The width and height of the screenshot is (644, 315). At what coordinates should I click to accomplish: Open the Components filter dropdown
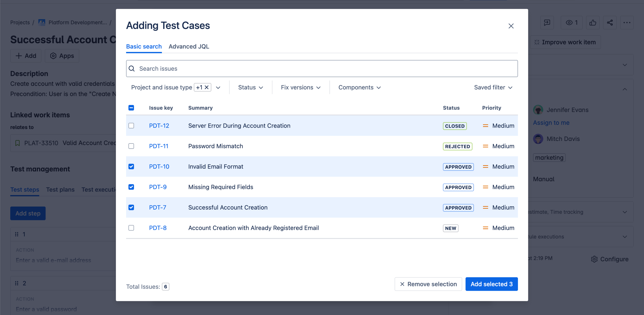pyautogui.click(x=360, y=87)
